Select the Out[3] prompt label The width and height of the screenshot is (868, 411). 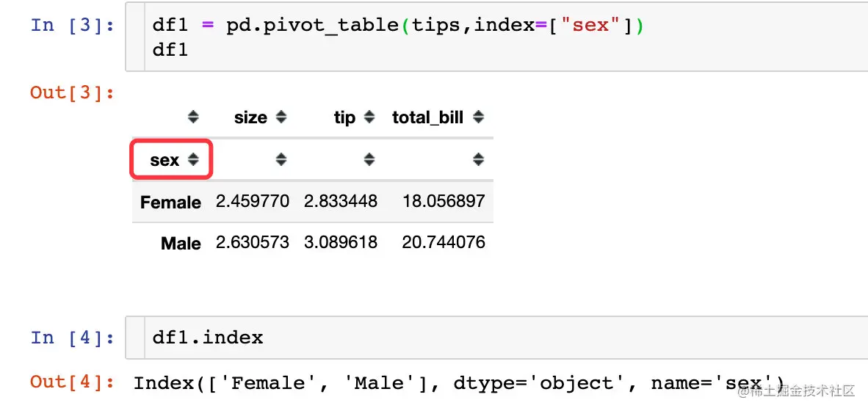tap(73, 92)
